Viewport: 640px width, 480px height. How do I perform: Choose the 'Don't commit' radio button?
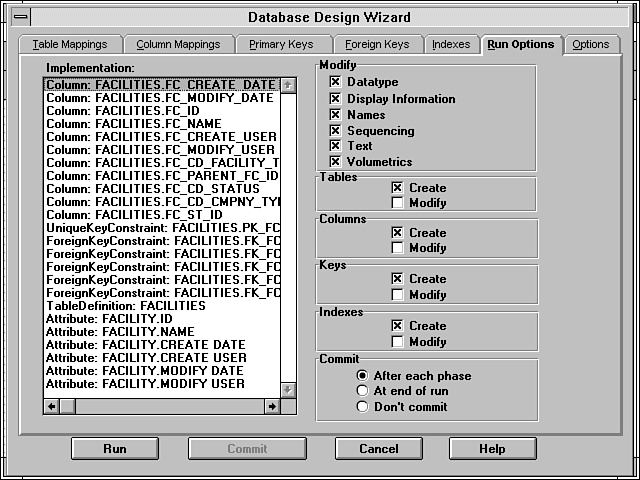(x=363, y=407)
